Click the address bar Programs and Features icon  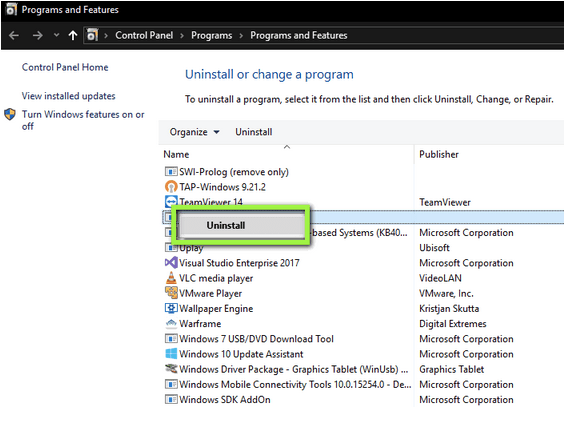tap(92, 35)
